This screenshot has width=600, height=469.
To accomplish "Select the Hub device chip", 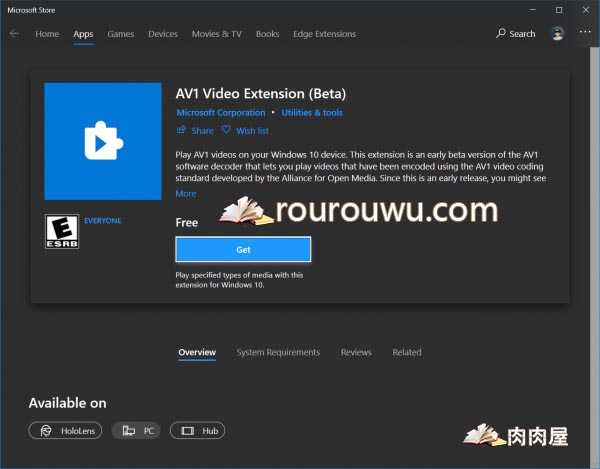I will [x=197, y=431].
